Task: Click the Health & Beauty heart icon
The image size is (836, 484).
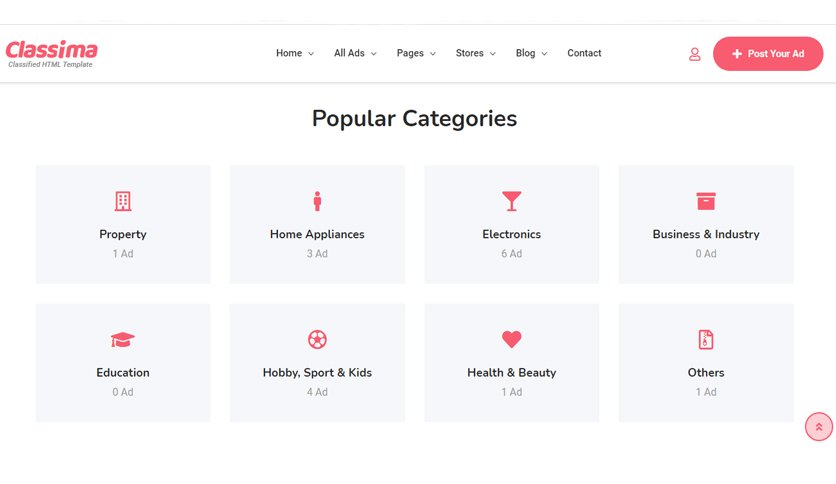Action: [511, 340]
